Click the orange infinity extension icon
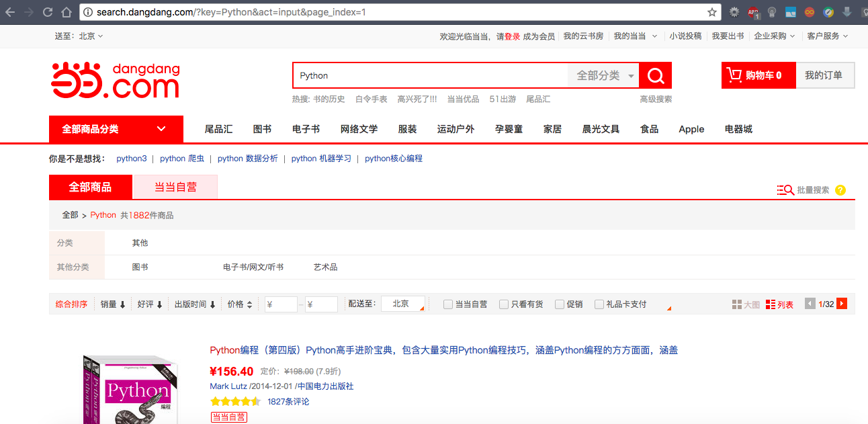This screenshot has height=424, width=868. (x=810, y=12)
